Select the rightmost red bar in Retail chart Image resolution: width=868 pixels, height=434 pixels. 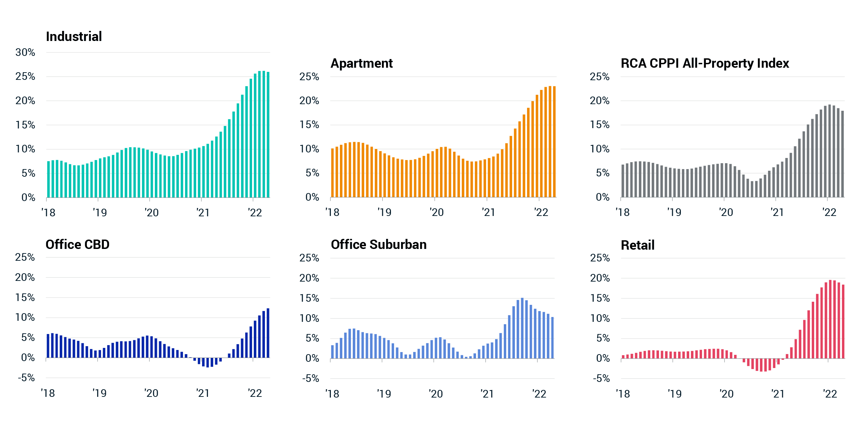point(843,322)
